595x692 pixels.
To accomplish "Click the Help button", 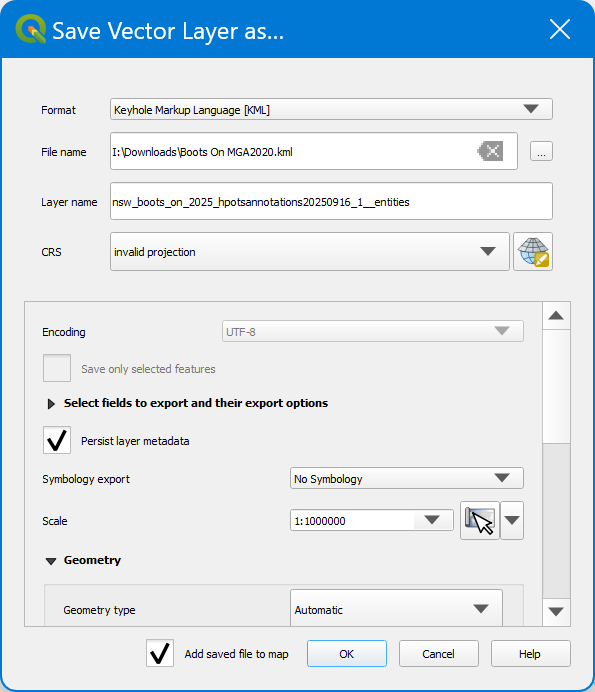I will click(x=530, y=654).
